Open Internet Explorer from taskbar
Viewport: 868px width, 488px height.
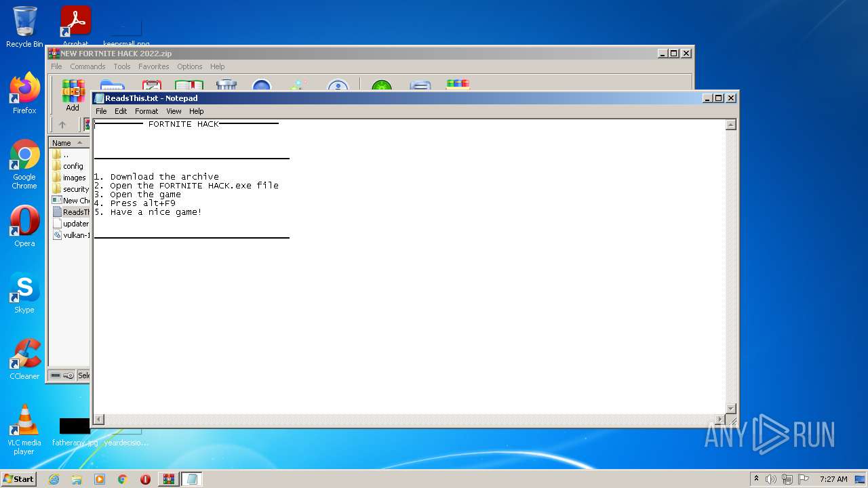tap(54, 479)
